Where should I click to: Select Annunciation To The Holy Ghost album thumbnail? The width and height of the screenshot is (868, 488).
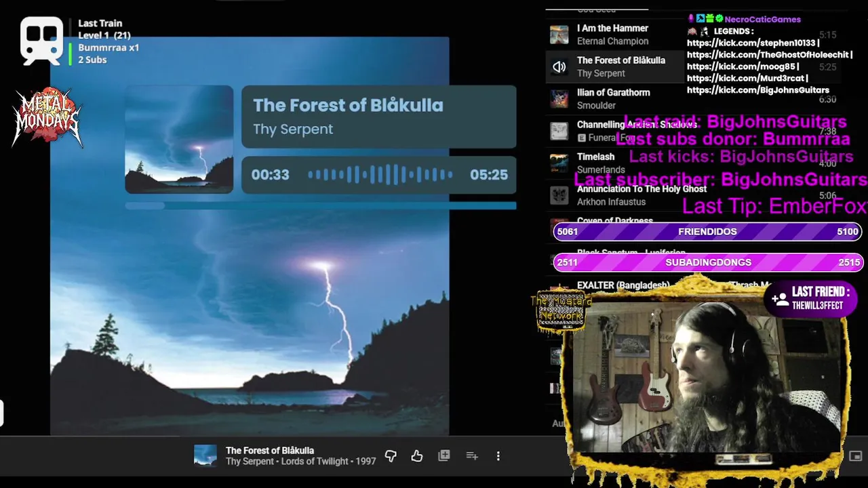pos(559,195)
